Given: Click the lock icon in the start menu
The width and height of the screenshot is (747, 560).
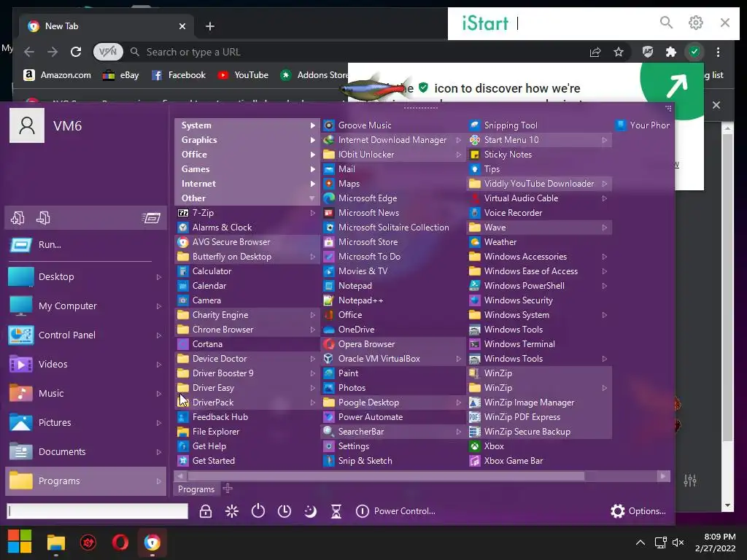Looking at the screenshot, I should [x=205, y=511].
